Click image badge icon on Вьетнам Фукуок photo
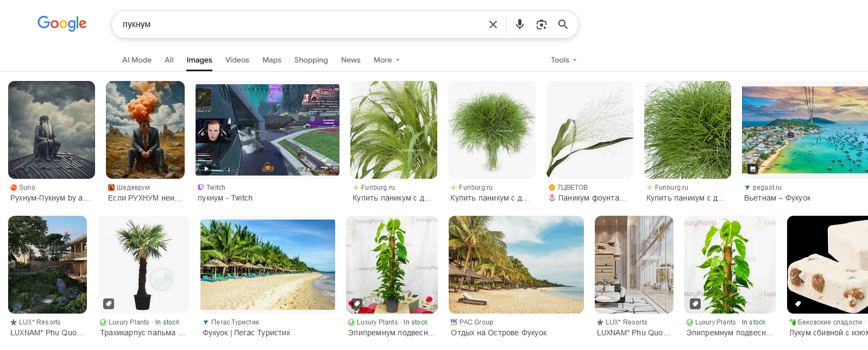The height and width of the screenshot is (350, 868). (753, 168)
